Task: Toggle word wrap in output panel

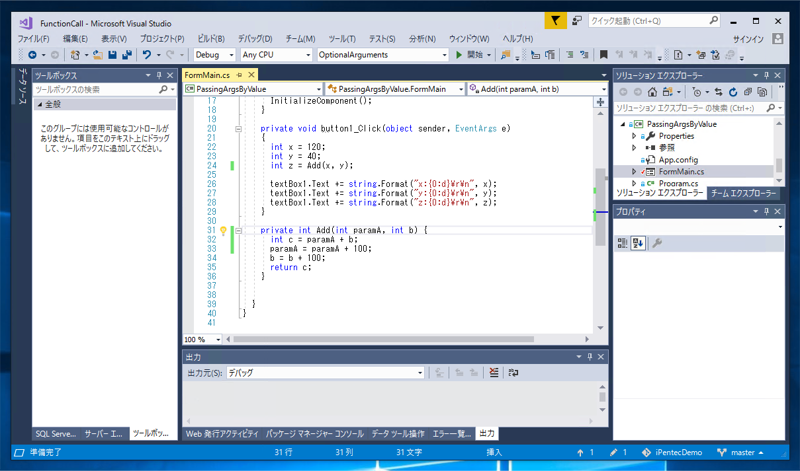Action: coord(513,373)
